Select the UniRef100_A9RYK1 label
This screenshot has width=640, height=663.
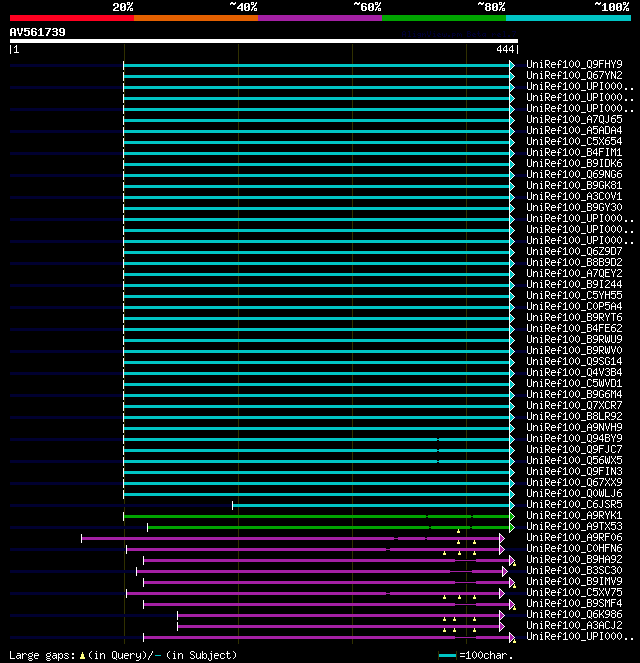[x=574, y=515]
